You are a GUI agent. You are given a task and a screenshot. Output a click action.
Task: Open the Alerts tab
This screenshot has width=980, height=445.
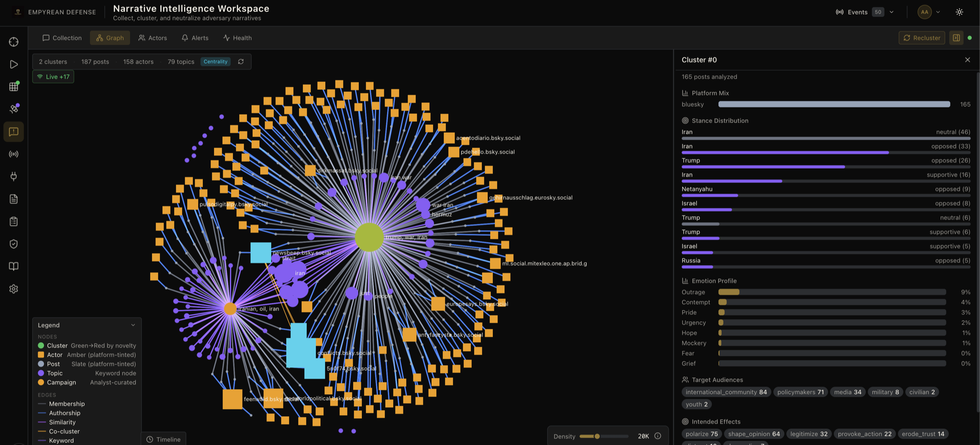(x=195, y=38)
